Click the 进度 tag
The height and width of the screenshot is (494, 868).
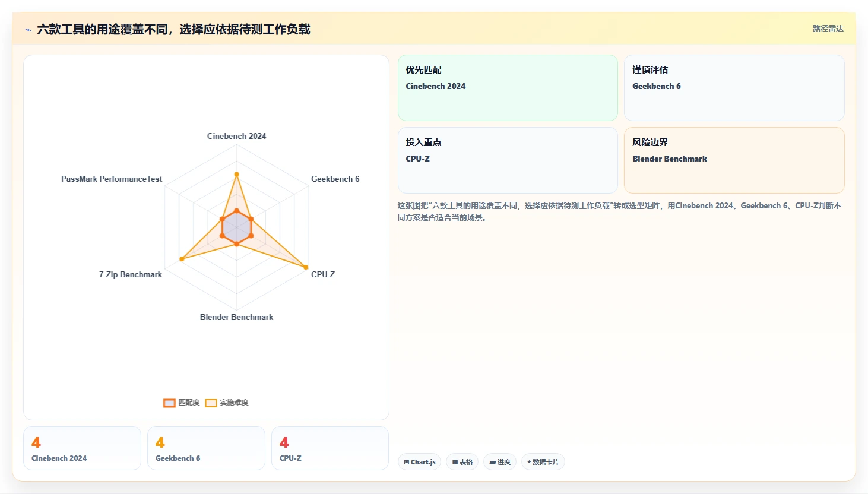click(x=500, y=462)
